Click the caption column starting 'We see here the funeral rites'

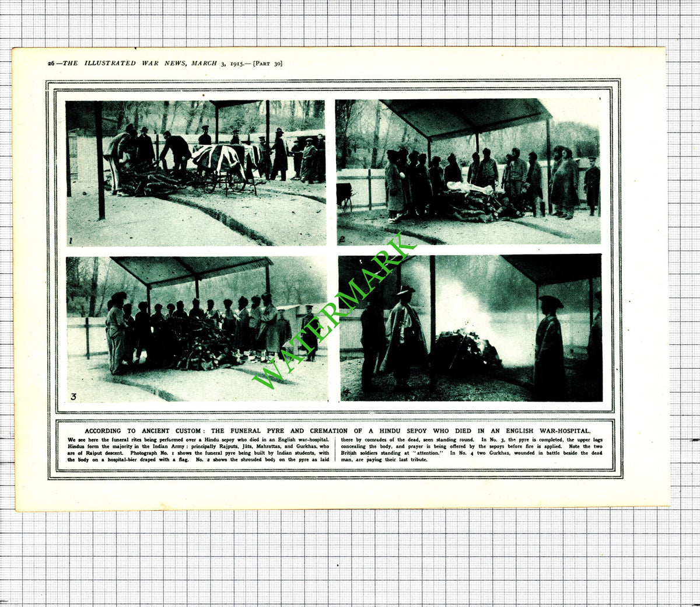(x=198, y=449)
